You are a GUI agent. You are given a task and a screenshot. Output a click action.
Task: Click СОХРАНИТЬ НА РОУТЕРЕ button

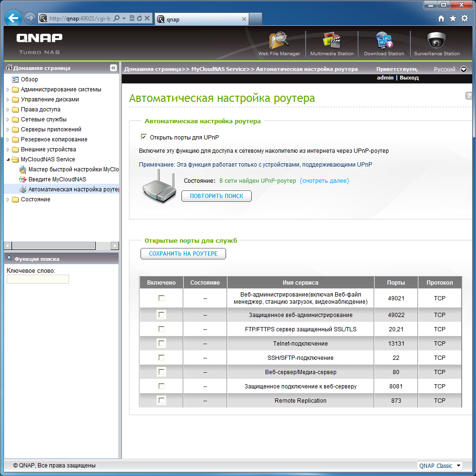183,254
